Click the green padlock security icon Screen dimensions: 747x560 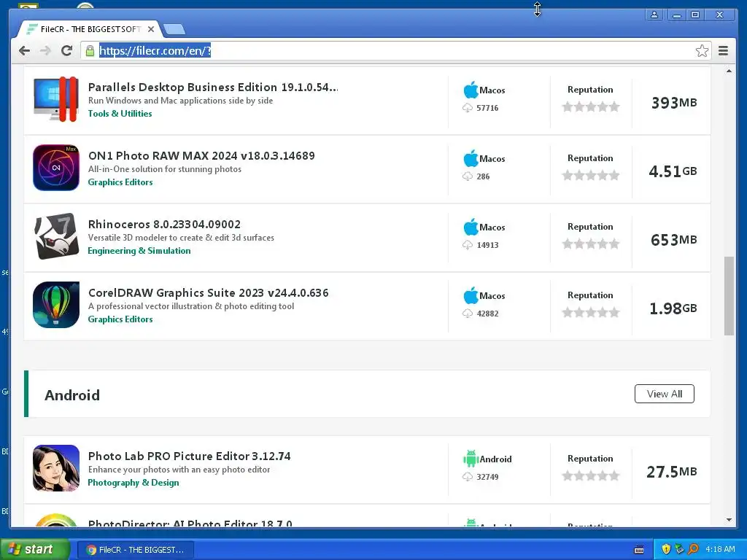[x=90, y=50]
